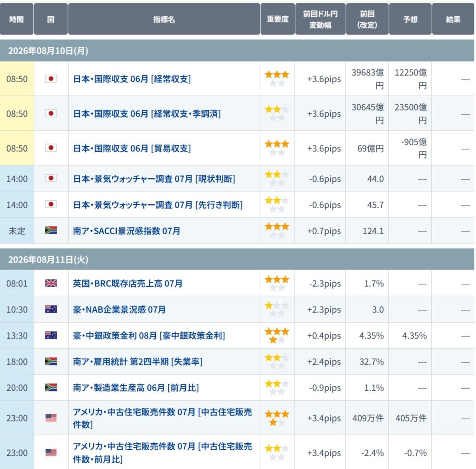Click the 国 column header

[51, 19]
